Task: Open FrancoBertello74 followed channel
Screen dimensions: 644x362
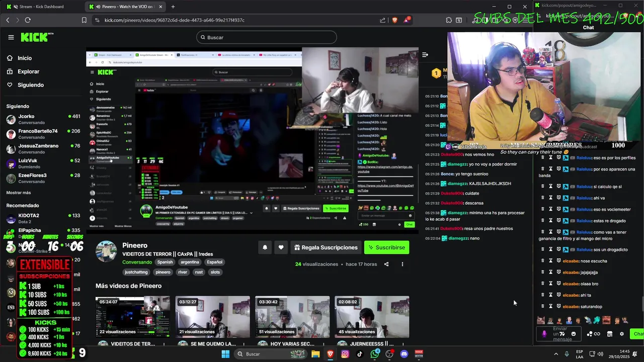Action: 43,134
